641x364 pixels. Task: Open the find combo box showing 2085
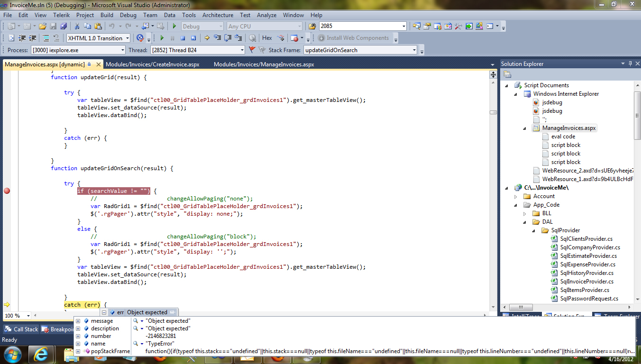click(363, 27)
